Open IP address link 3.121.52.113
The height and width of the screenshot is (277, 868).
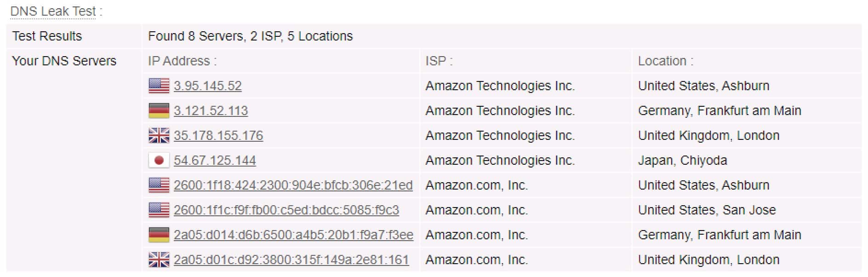[x=211, y=110]
